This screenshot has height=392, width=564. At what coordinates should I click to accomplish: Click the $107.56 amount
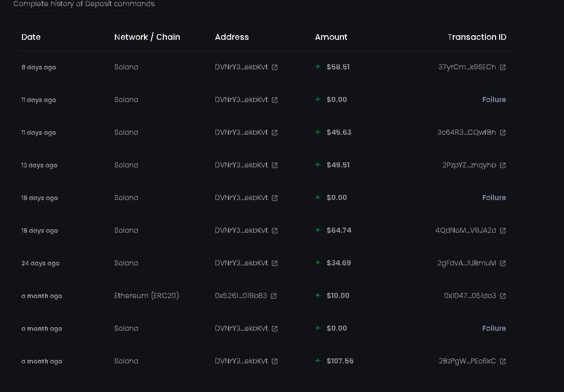tap(340, 361)
